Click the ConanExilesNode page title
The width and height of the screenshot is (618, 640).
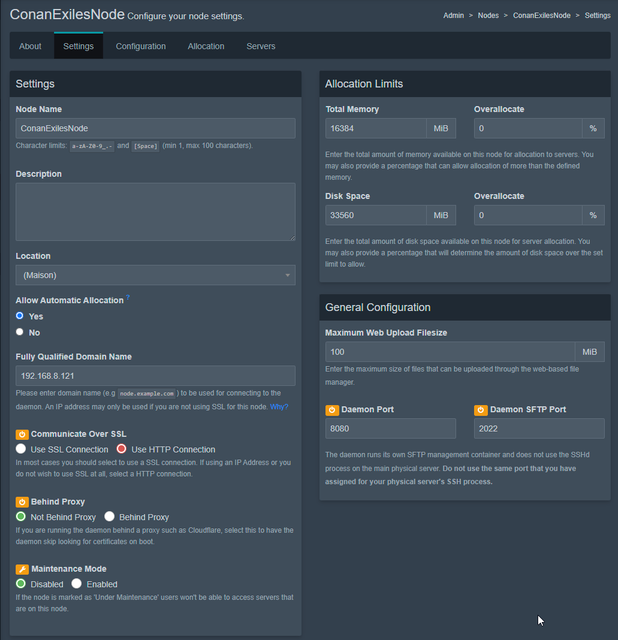[67, 14]
